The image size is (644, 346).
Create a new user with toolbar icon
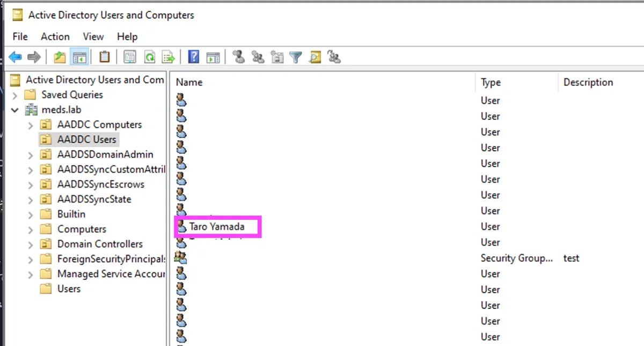click(239, 56)
